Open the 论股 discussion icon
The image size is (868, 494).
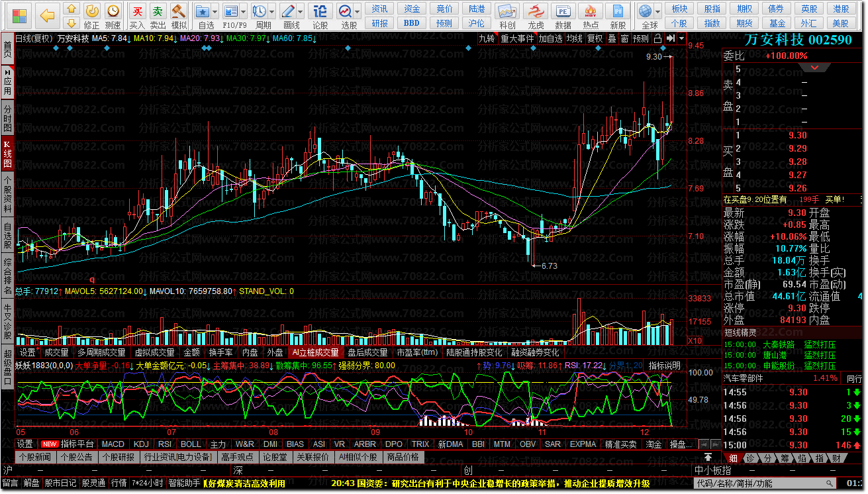coord(320,11)
